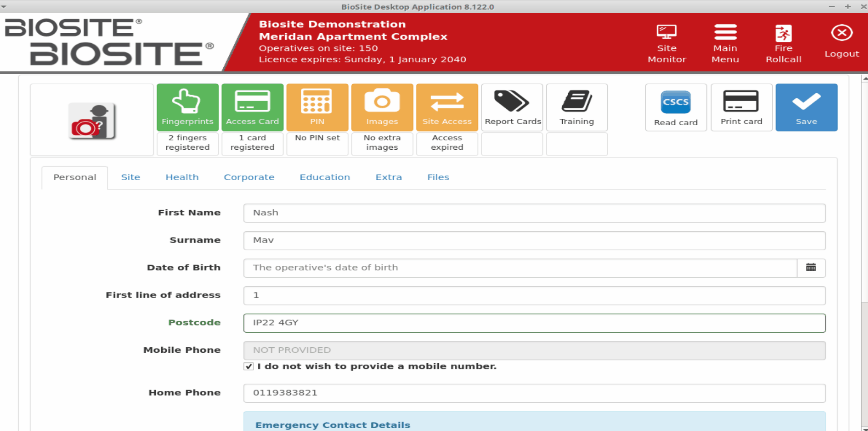Screen dimensions: 868x431
Task: Click the Surname field
Action: pos(534,240)
